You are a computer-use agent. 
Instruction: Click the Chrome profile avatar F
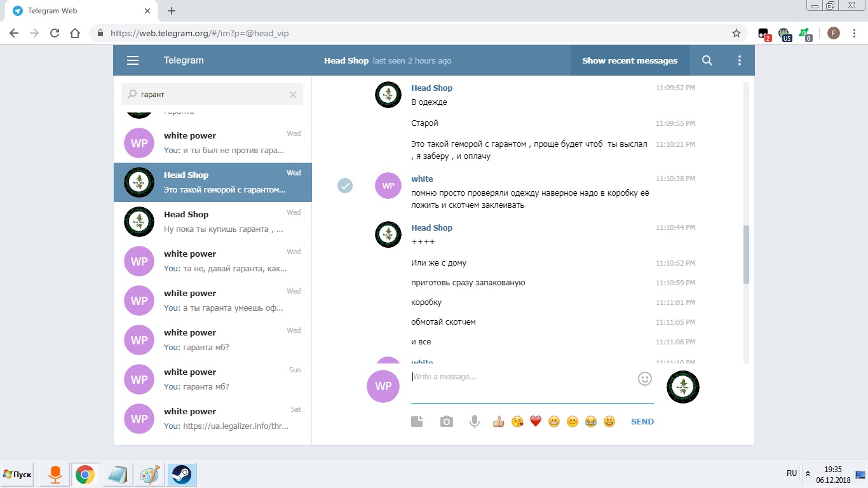point(834,33)
